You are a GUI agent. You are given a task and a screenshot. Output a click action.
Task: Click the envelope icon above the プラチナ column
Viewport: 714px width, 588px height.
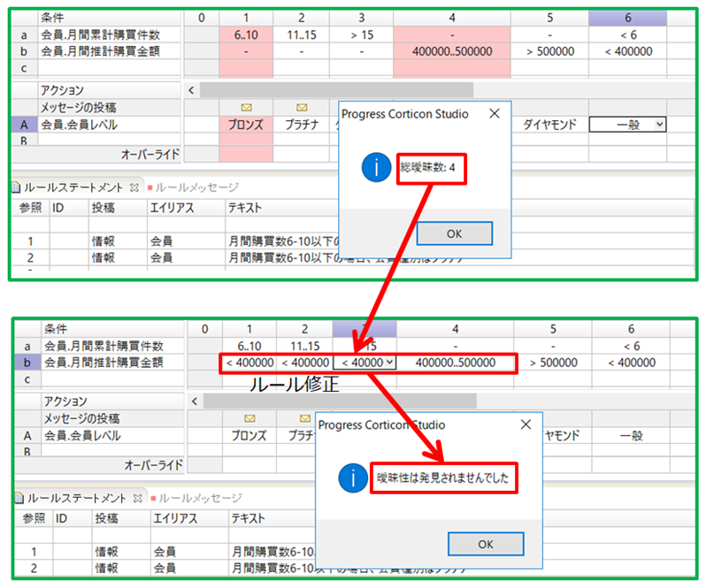[x=302, y=109]
